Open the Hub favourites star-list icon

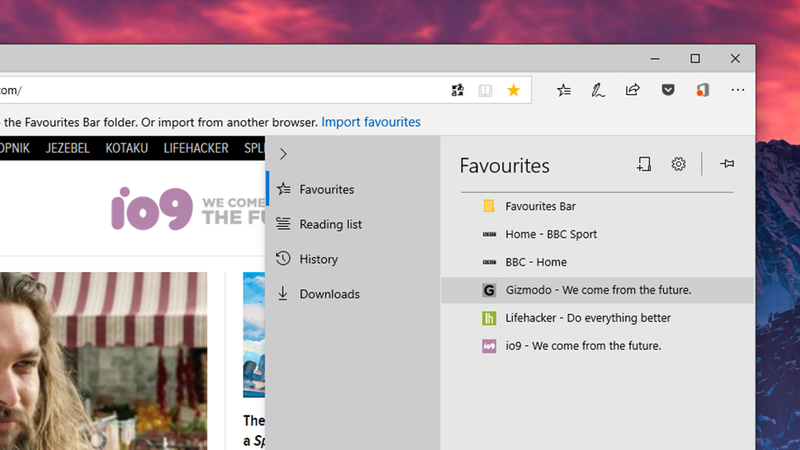[x=564, y=90]
